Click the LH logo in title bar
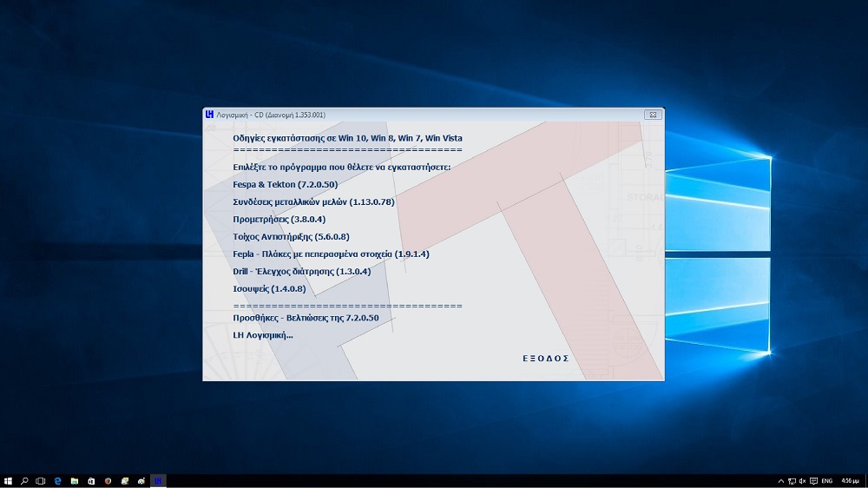868x488 pixels. pyautogui.click(x=209, y=115)
